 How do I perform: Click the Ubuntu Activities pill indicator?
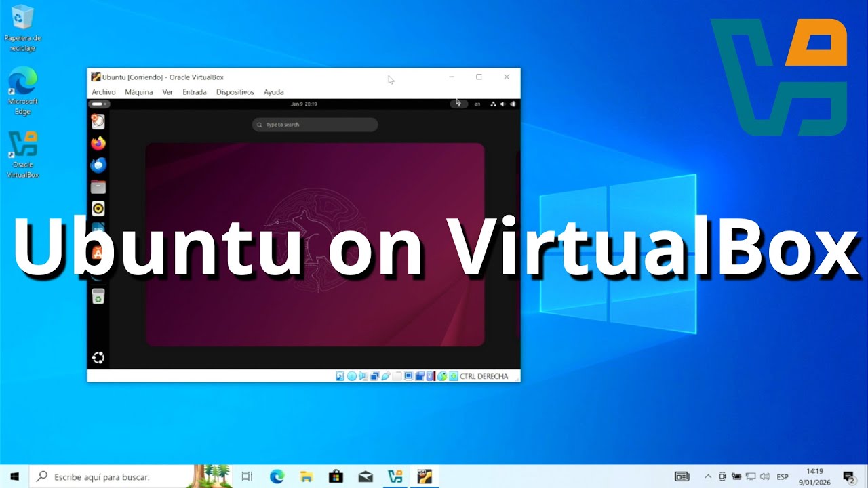coord(100,104)
